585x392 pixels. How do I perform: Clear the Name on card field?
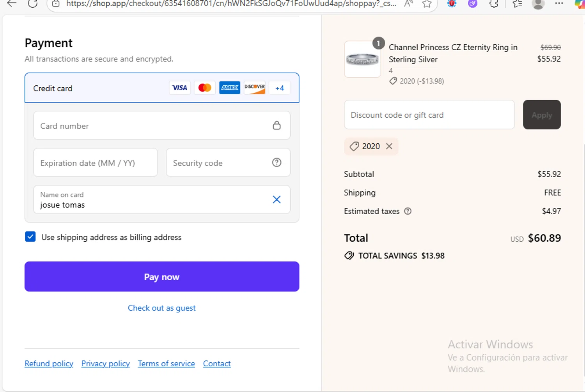tap(277, 200)
